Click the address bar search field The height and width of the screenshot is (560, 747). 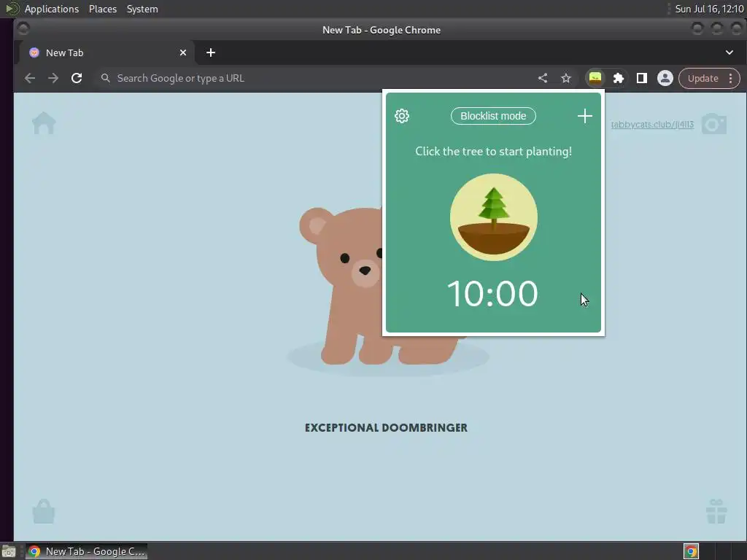tap(314, 78)
